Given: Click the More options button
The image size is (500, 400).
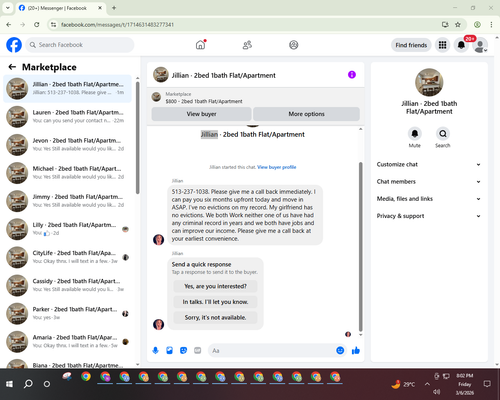Looking at the screenshot, I should [306, 114].
